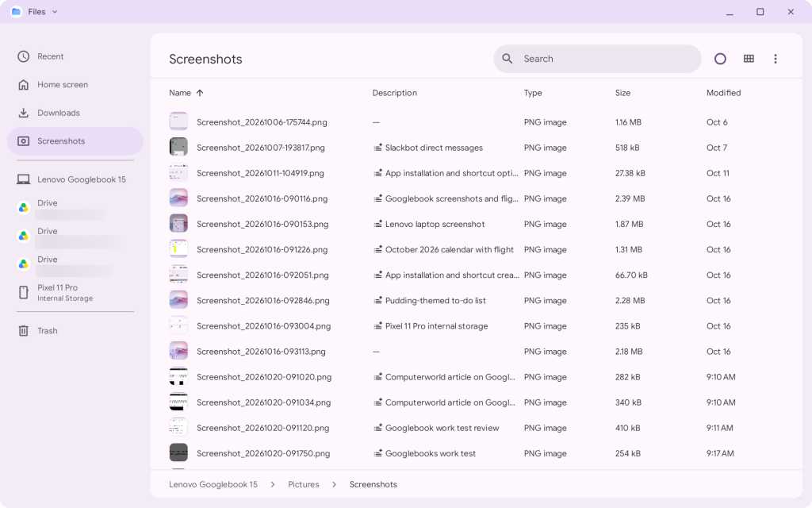The width and height of the screenshot is (812, 508).
Task: Select thumbnail of Screenshot_20261020-091750.png
Action: pyautogui.click(x=178, y=453)
